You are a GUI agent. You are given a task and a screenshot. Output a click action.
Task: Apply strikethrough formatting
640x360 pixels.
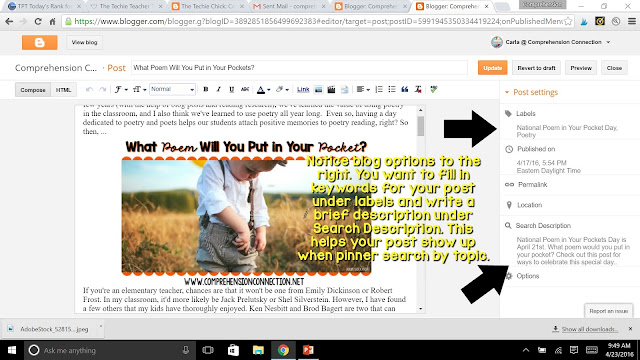tap(245, 89)
